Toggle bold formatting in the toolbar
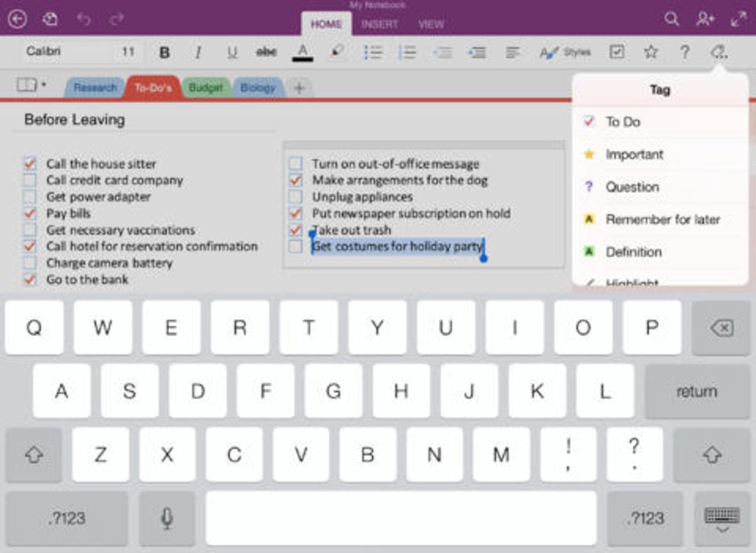756x553 pixels. [165, 52]
